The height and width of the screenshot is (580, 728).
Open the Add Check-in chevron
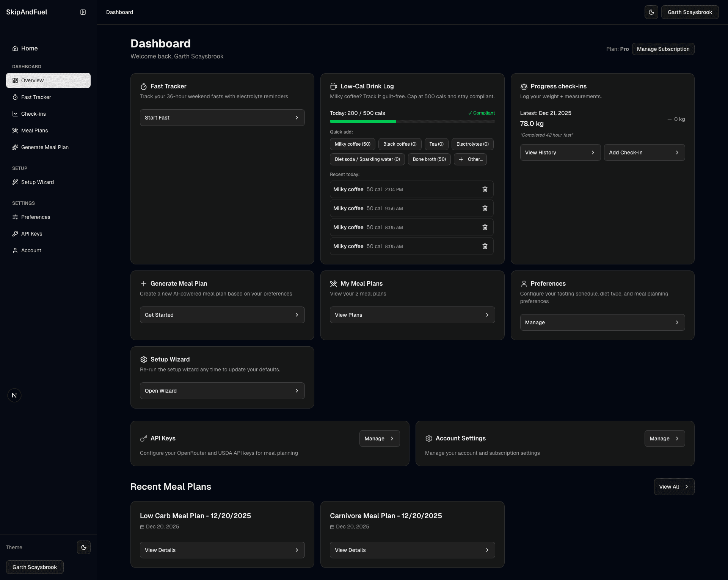[678, 152]
